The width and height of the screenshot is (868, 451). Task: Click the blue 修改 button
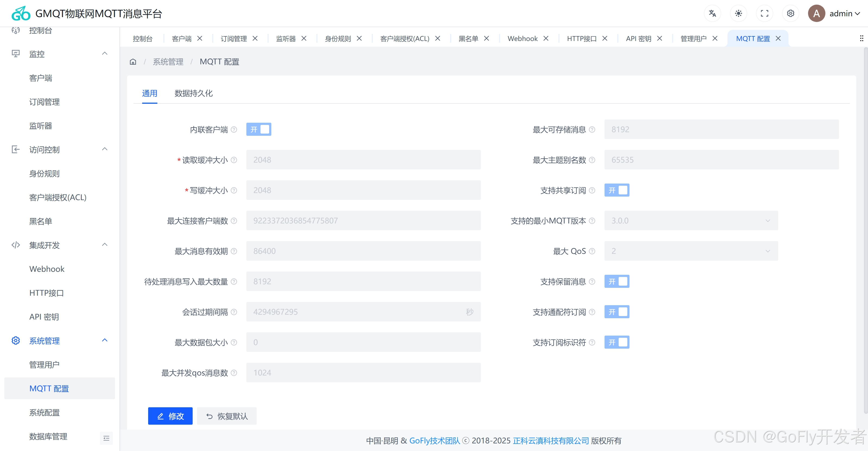[170, 416]
